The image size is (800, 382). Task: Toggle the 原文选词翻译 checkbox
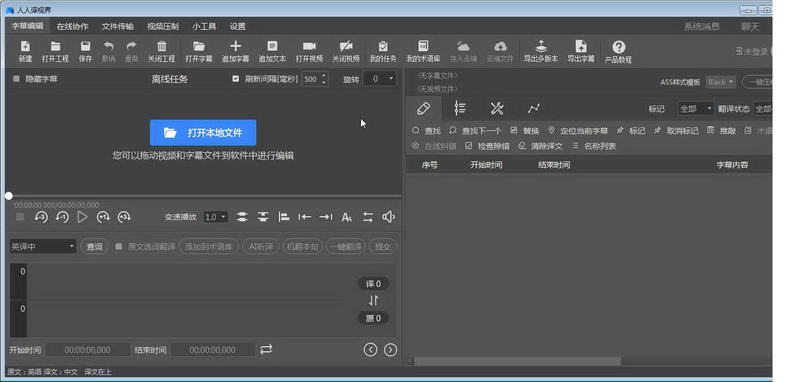[118, 247]
